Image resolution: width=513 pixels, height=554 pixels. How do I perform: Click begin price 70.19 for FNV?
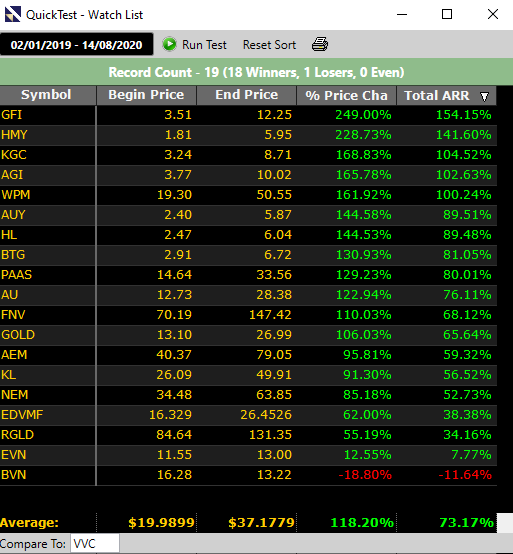(x=146, y=314)
